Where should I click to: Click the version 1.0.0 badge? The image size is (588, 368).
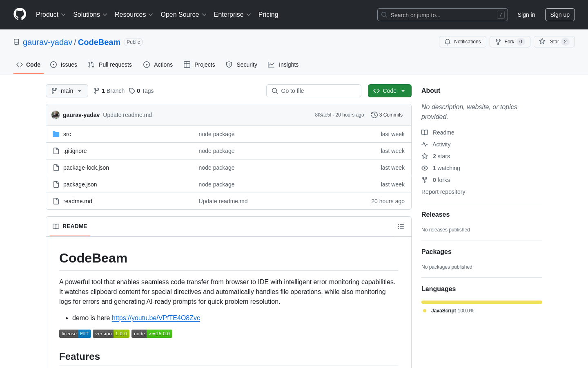[x=111, y=334]
